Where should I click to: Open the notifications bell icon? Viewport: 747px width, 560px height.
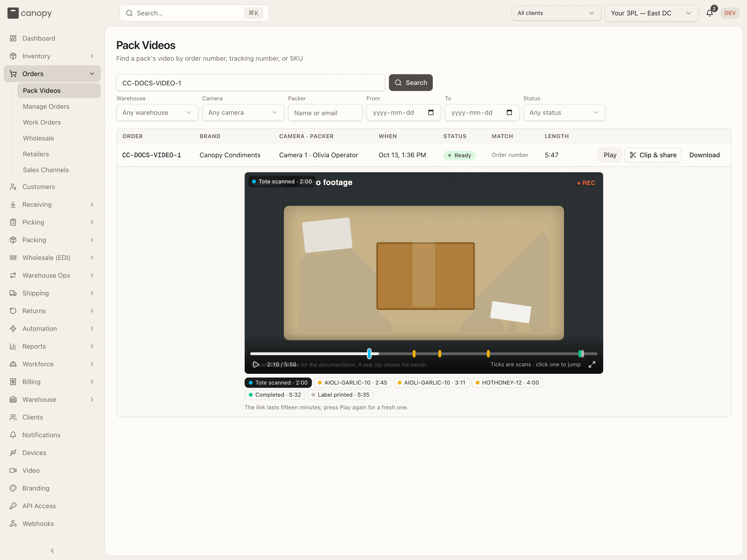[709, 13]
